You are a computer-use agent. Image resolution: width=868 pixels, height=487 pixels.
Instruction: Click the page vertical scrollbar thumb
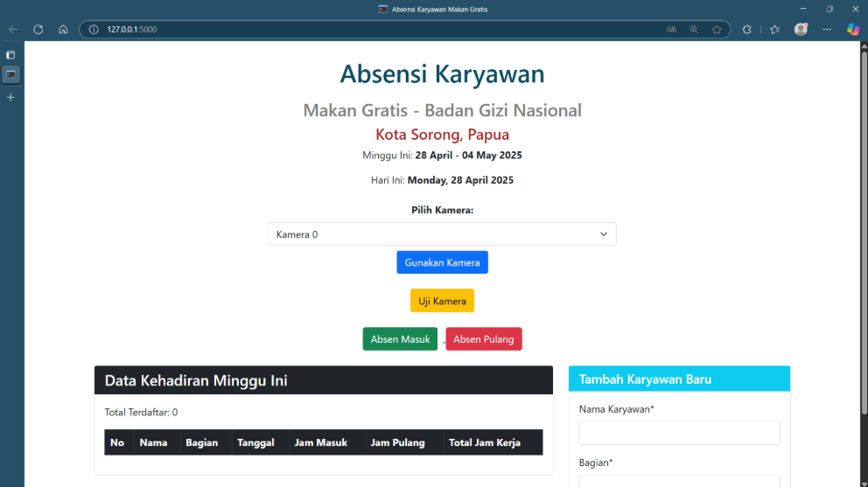[864, 233]
